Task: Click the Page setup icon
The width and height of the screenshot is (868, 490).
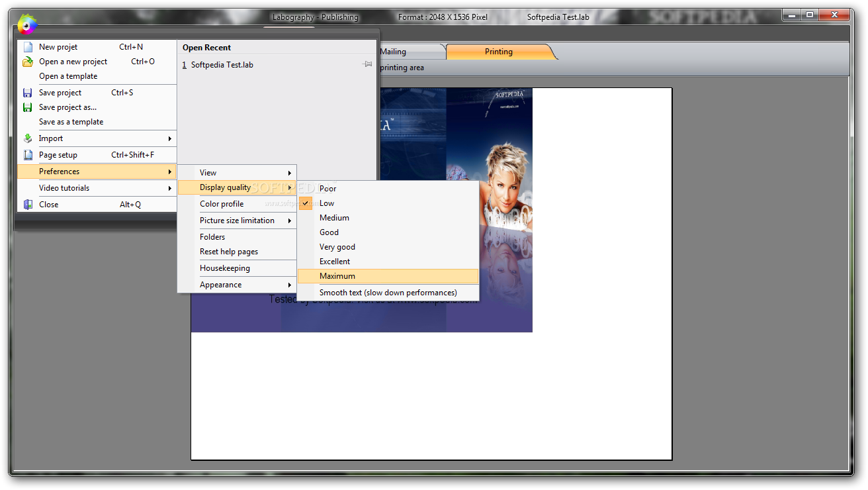Action: pyautogui.click(x=28, y=155)
